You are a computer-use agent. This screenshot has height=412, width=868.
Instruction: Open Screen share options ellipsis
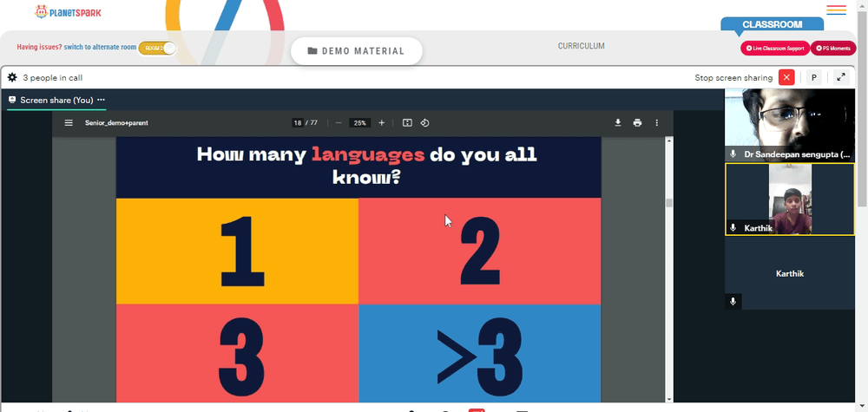point(101,100)
